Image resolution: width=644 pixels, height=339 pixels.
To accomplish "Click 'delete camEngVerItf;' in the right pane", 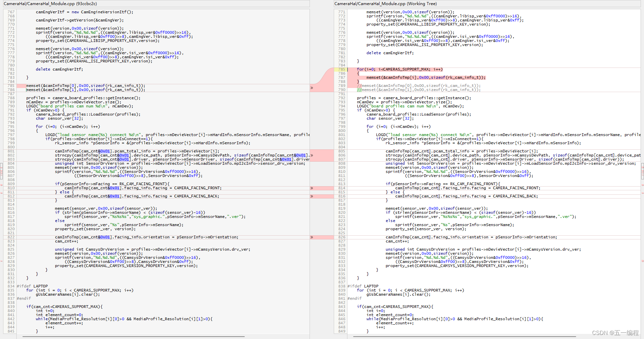I will pyautogui.click(x=390, y=53).
